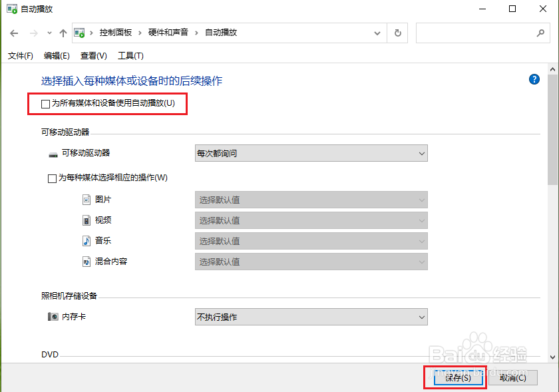Click the mixed content (混合内容) icon
The width and height of the screenshot is (559, 392).
(x=87, y=262)
